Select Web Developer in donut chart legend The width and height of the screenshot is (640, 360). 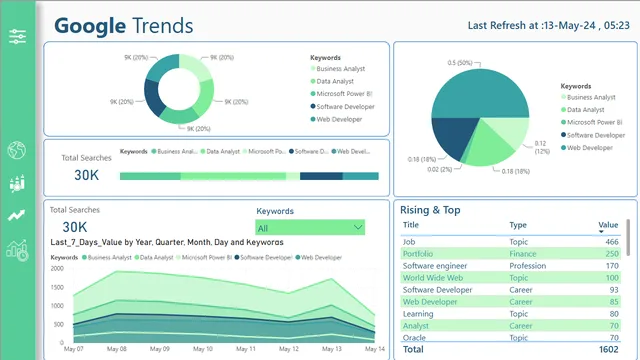(336, 119)
